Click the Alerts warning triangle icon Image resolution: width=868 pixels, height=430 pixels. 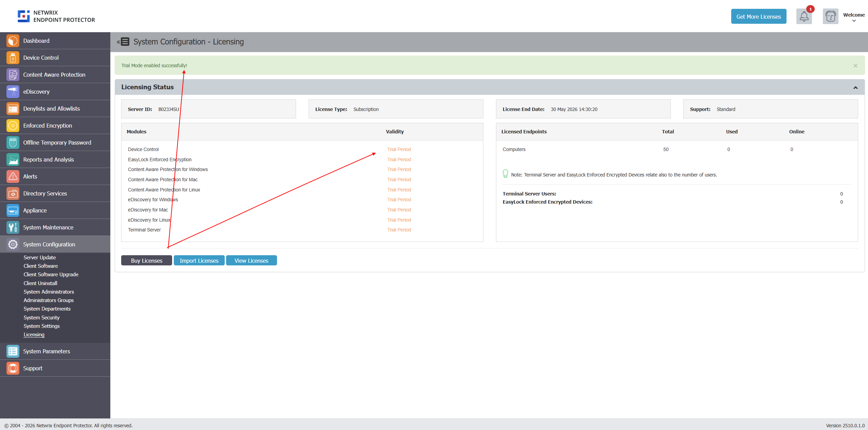(13, 176)
